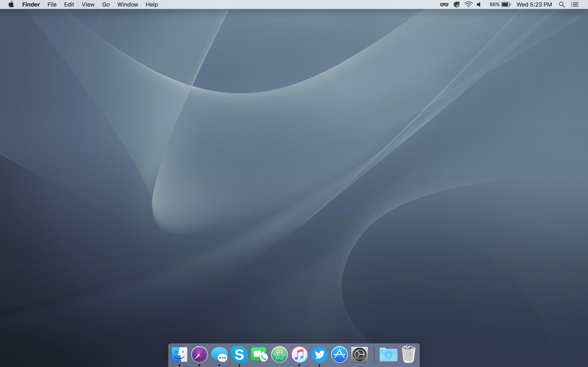Screen dimensions: 588x367
Task: Click the Skype icon in Dock
Action: 239,354
